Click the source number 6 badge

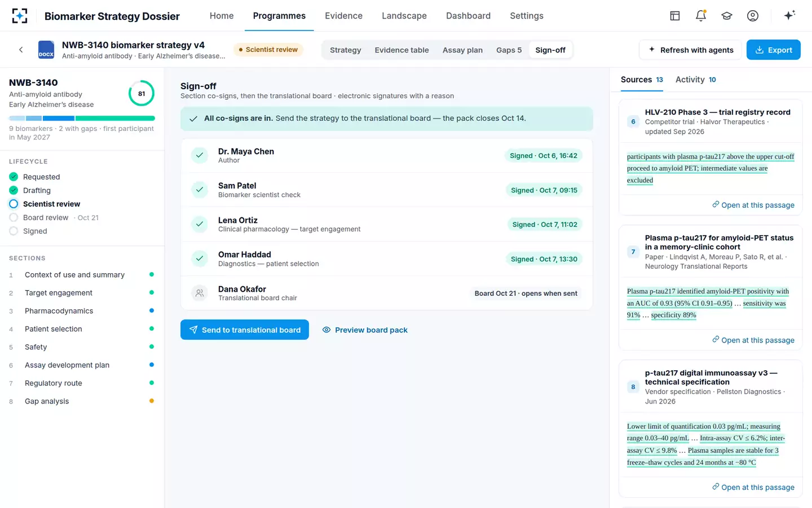pos(633,121)
